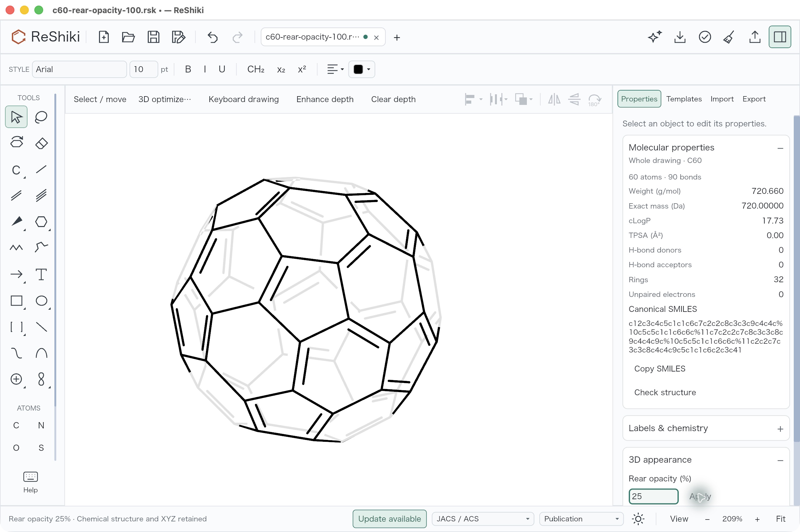800x532 pixels.
Task: Open the black text color swatch
Action: click(x=362, y=69)
